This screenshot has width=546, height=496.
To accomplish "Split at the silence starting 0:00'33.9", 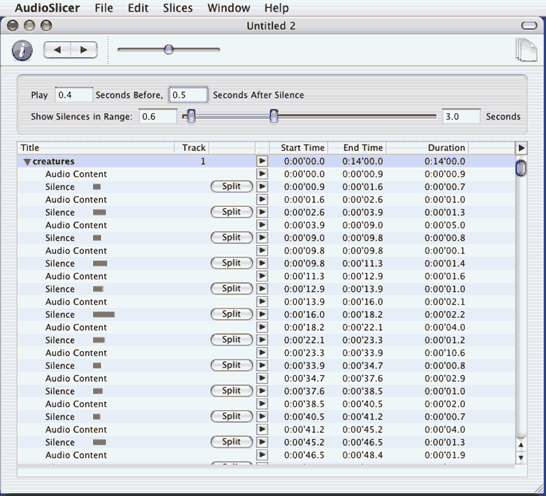I will click(232, 365).
